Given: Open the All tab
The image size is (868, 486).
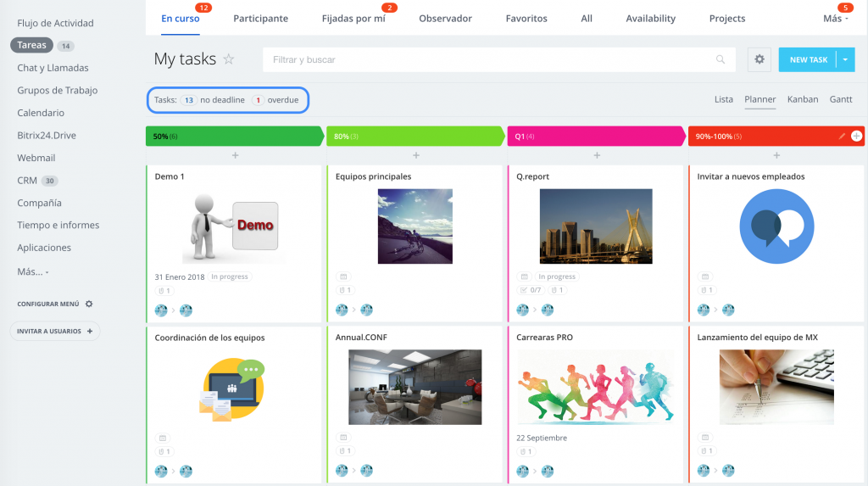Looking at the screenshot, I should [587, 19].
